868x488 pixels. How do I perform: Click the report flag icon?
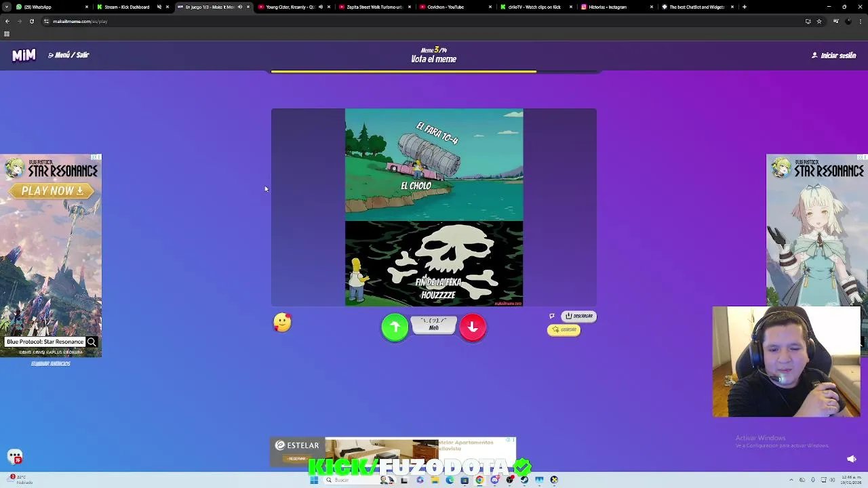[x=552, y=316]
